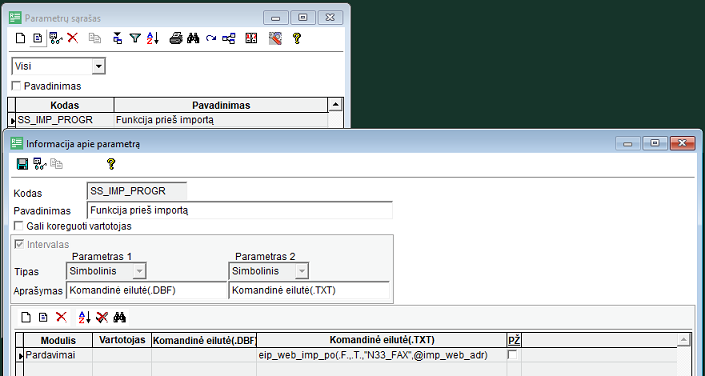Click the red X delete row icon above the module grid
Viewport: 705px width, 376px height.
[x=61, y=317]
